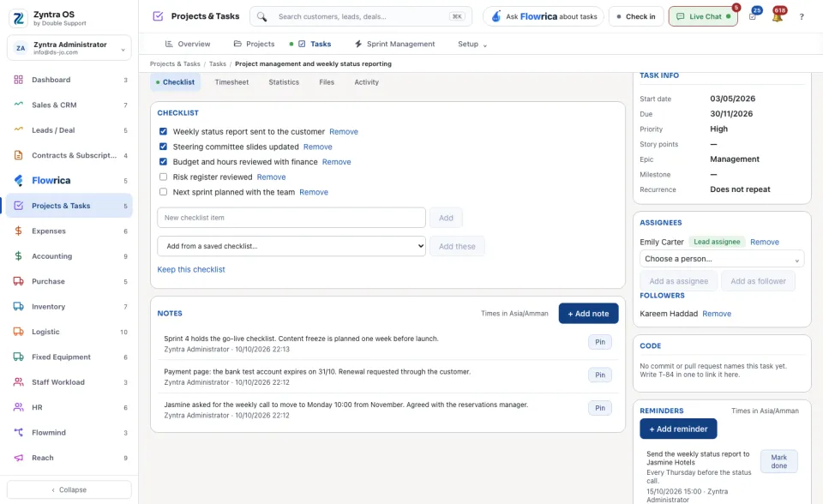823x504 pixels.
Task: Click the Flowrica droplet icon in Ask button
Action: (x=496, y=17)
